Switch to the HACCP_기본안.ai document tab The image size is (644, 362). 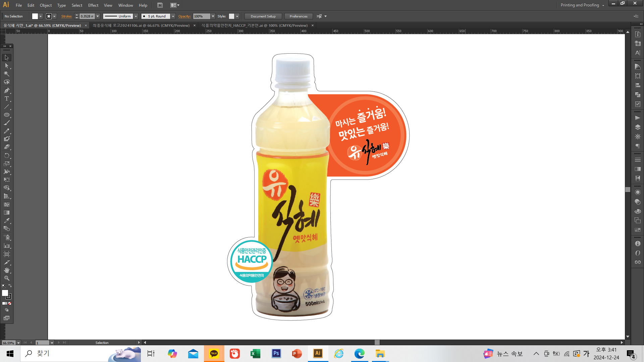point(254,25)
